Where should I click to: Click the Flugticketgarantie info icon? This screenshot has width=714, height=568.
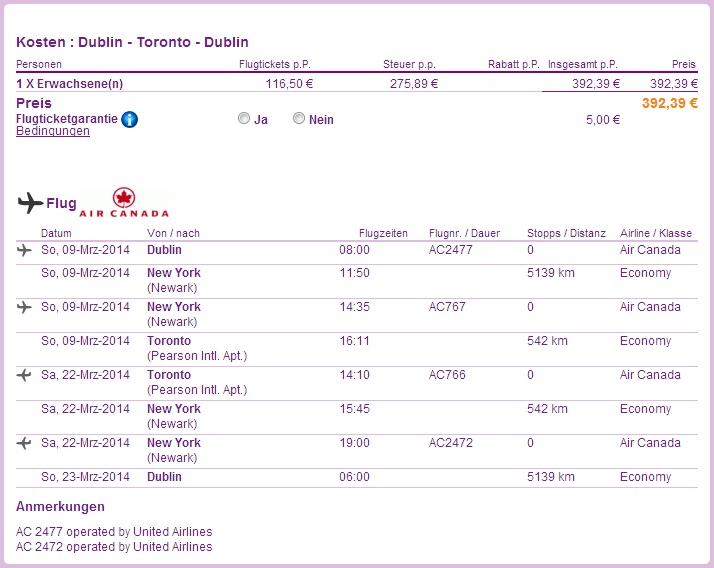[130, 120]
